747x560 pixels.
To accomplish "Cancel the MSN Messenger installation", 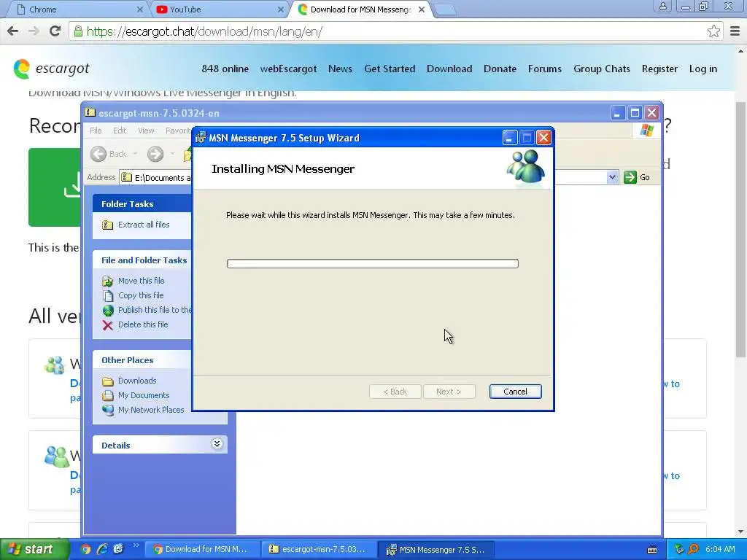I will tap(515, 392).
